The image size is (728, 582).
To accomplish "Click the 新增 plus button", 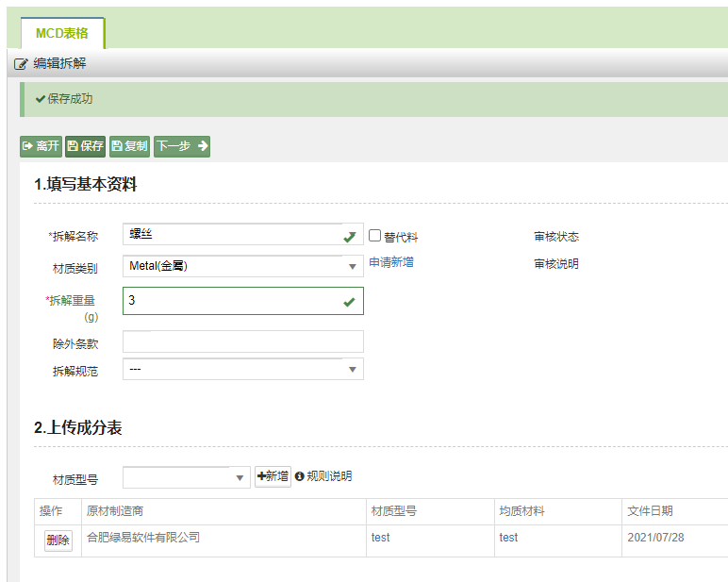I will pos(273,476).
